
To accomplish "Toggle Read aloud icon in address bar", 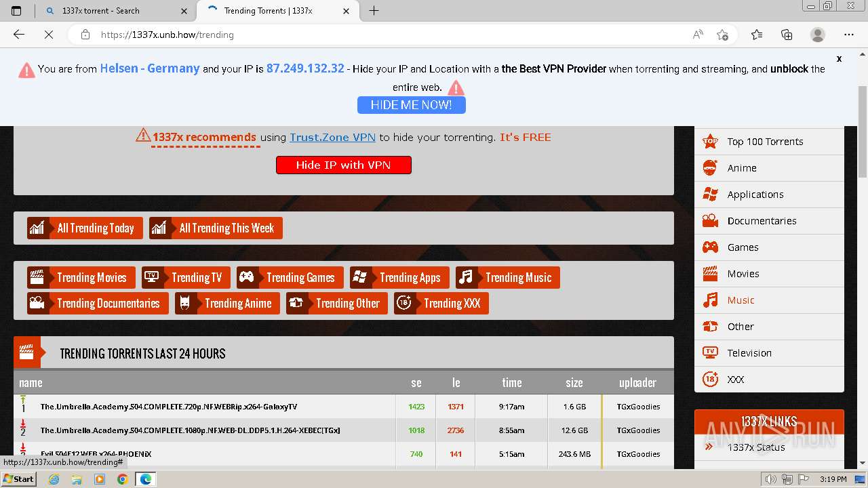I will 698,35.
